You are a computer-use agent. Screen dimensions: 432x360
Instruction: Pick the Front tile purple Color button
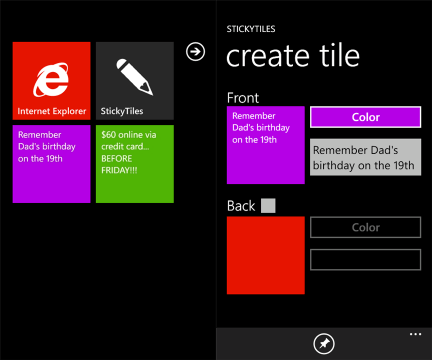[365, 117]
